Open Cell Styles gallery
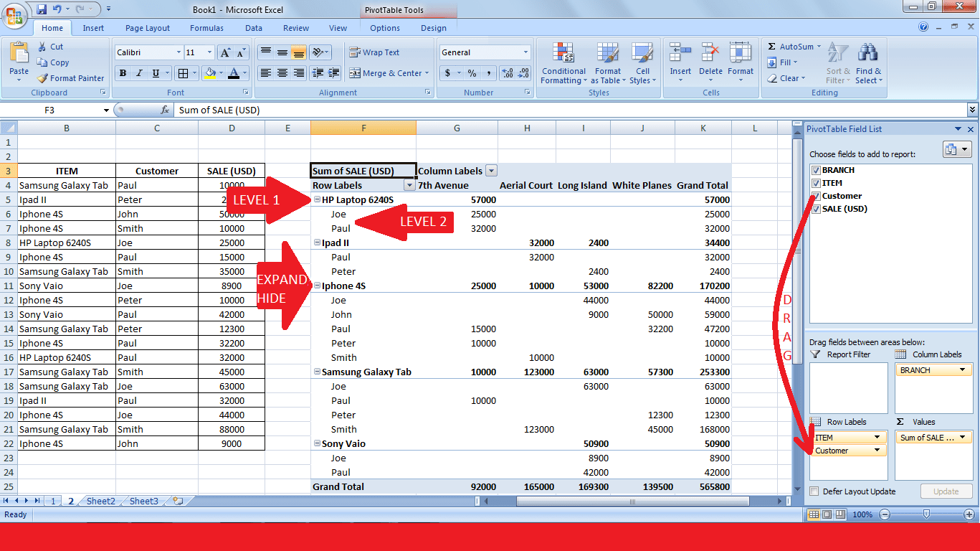Image resolution: width=980 pixels, height=551 pixels. coord(642,63)
